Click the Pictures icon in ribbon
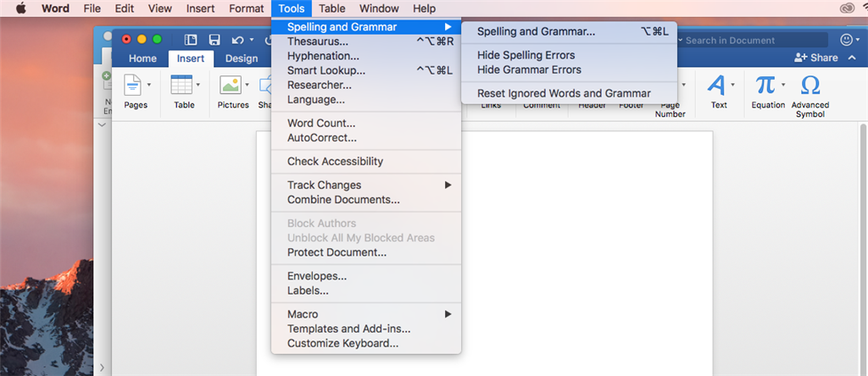868x376 pixels. point(231,86)
